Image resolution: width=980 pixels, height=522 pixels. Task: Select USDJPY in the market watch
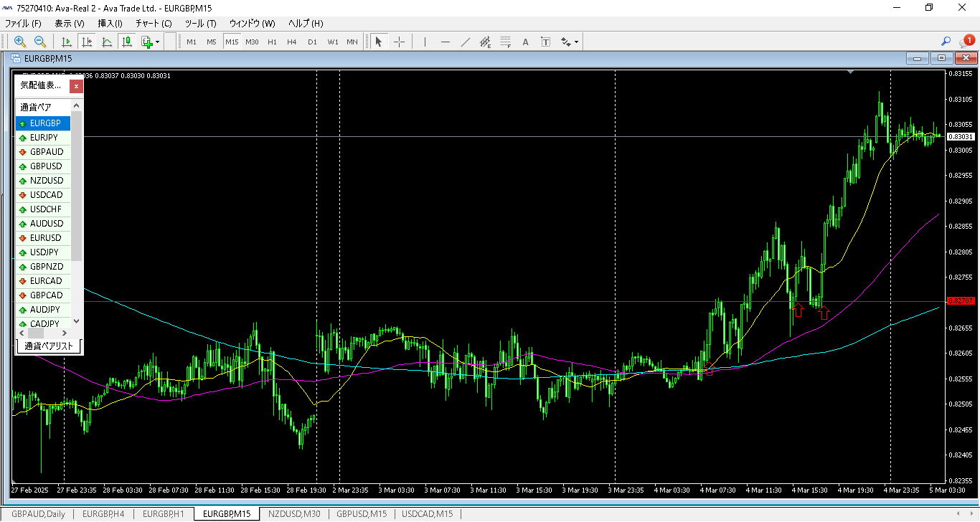tap(43, 252)
